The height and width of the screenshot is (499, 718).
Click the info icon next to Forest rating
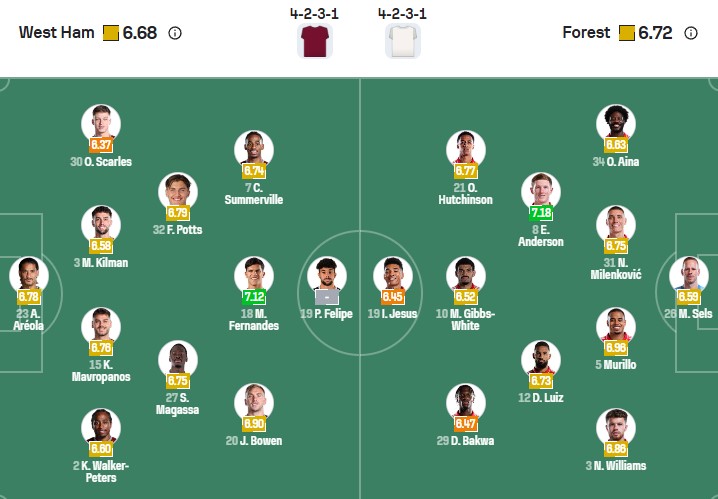690,33
